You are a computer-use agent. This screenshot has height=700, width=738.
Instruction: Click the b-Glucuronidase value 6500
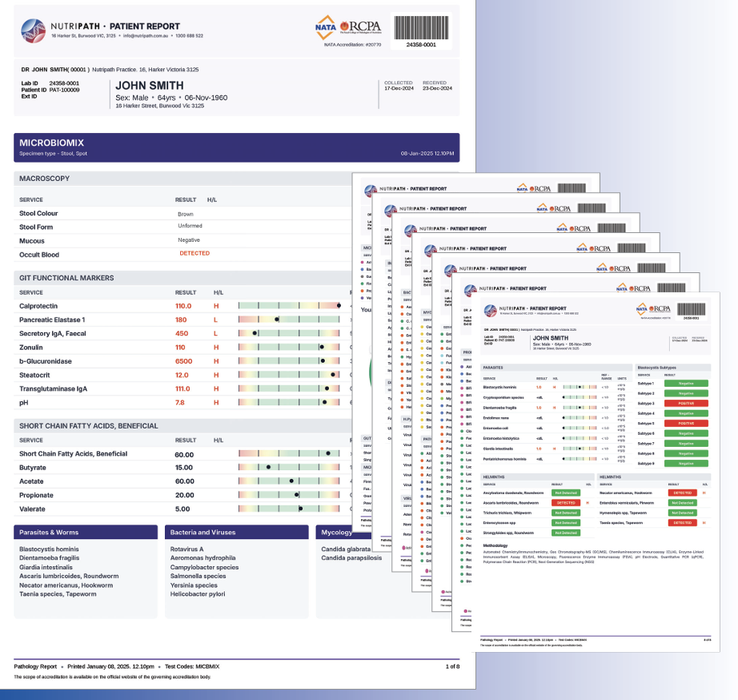(x=183, y=361)
